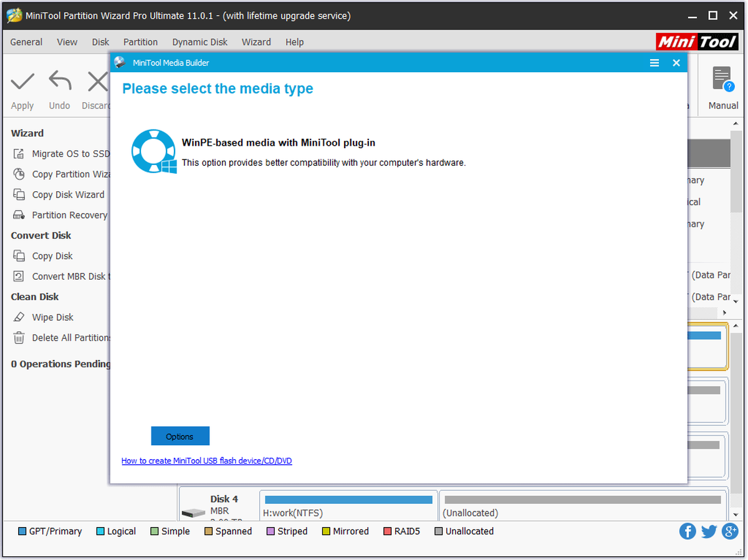Open the Media Builder hamburger menu icon
This screenshot has height=560, width=748.
654,63
